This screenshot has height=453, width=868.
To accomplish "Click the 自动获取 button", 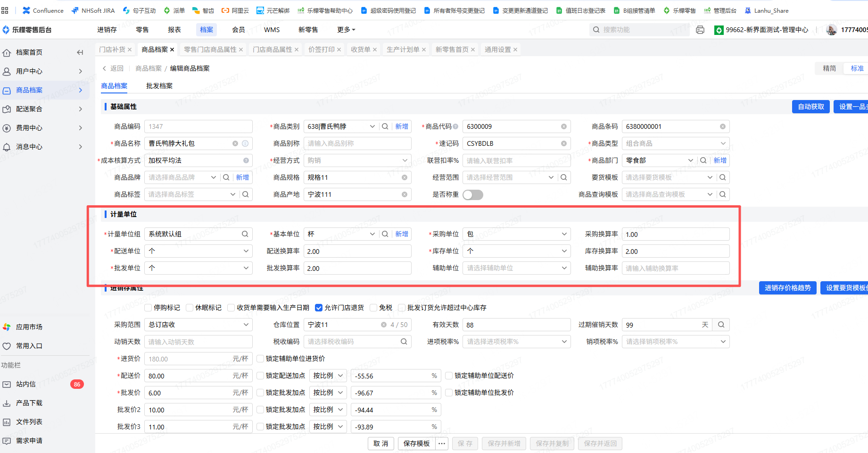I will click(811, 107).
